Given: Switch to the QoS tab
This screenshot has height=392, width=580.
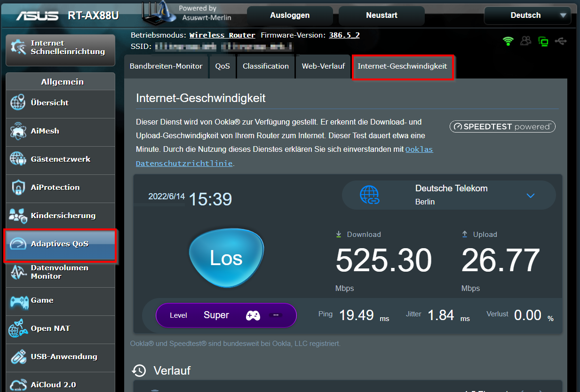Looking at the screenshot, I should click(x=222, y=66).
